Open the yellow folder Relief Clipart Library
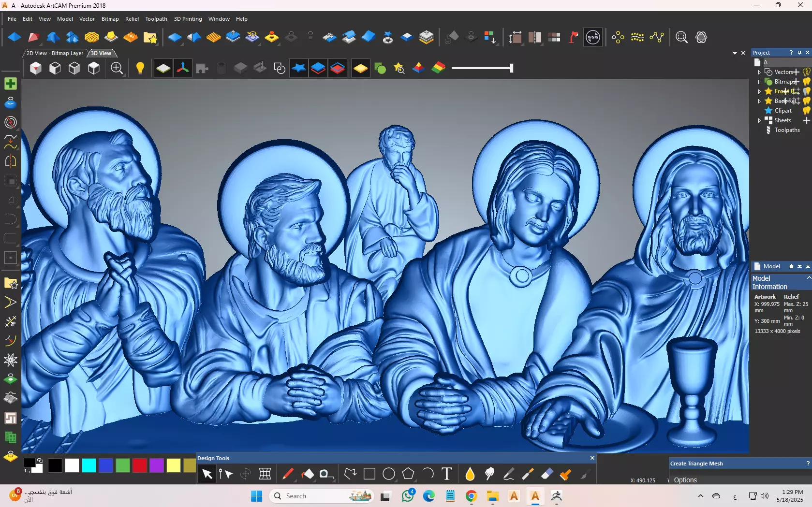This screenshot has height=507, width=812. (150, 37)
